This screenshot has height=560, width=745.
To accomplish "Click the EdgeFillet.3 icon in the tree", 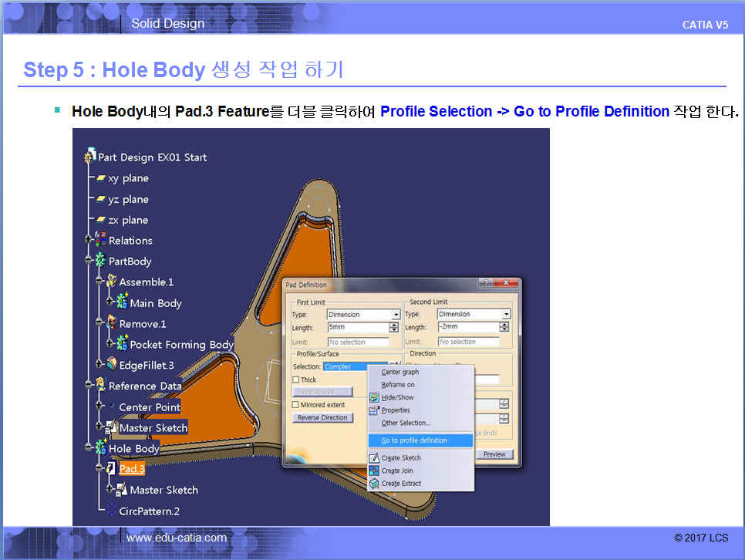I will pos(111,365).
